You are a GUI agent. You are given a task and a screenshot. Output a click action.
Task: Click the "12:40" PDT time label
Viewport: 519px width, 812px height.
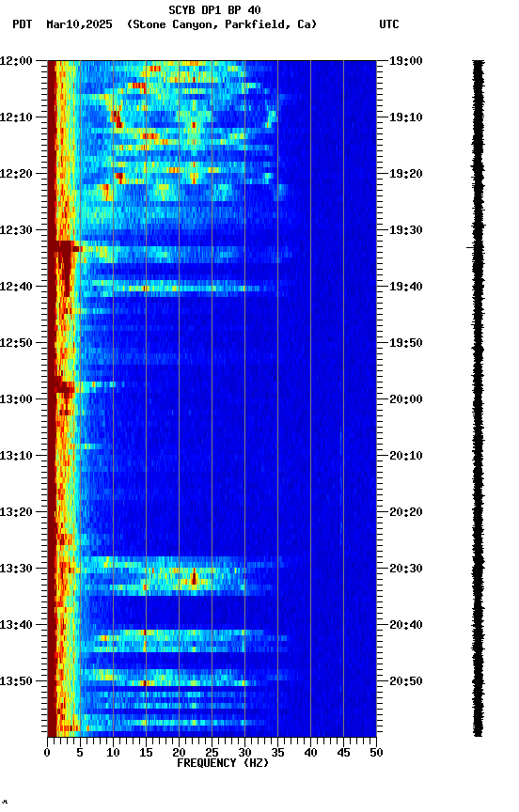click(x=16, y=287)
